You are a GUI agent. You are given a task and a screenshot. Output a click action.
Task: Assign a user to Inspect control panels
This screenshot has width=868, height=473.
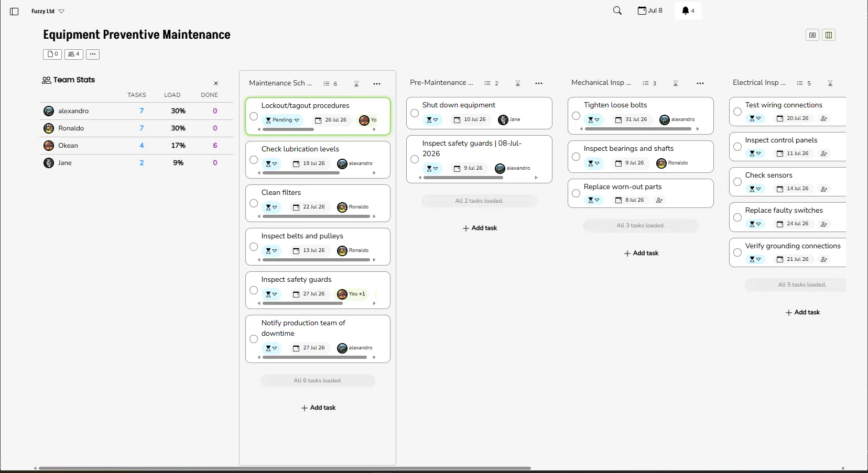(x=824, y=153)
